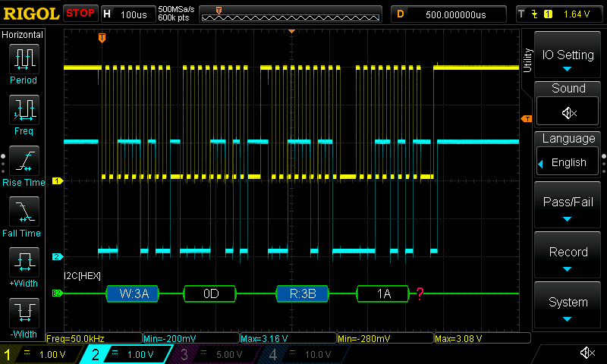
Task: Click the waveform memory overview bar
Action: tap(291, 14)
